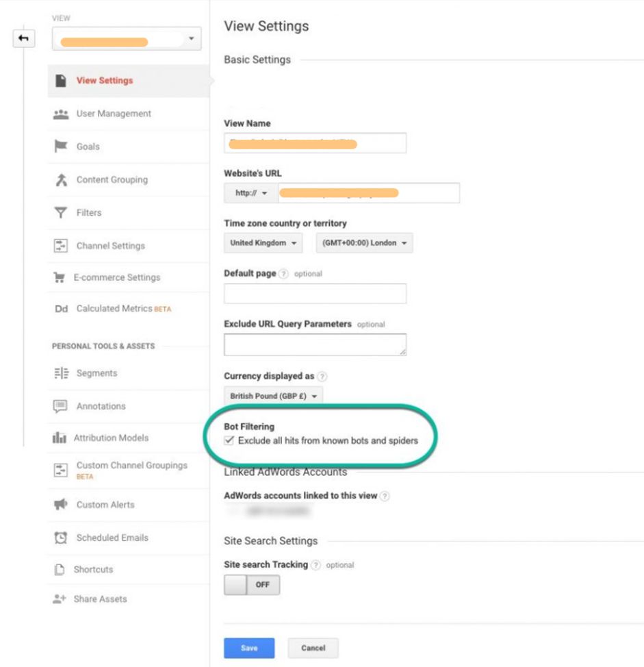This screenshot has width=644, height=667.
Task: Open the Currency displayed as dropdown
Action: point(273,396)
